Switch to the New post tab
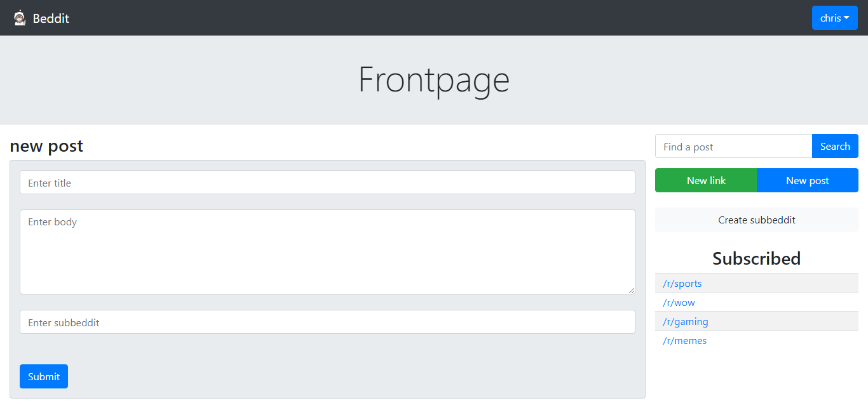868x417 pixels. 808,180
